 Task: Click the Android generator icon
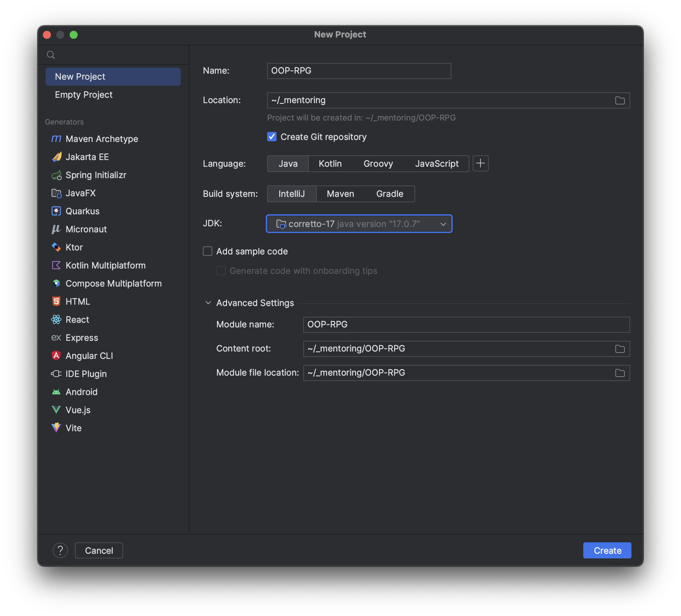pyautogui.click(x=56, y=392)
